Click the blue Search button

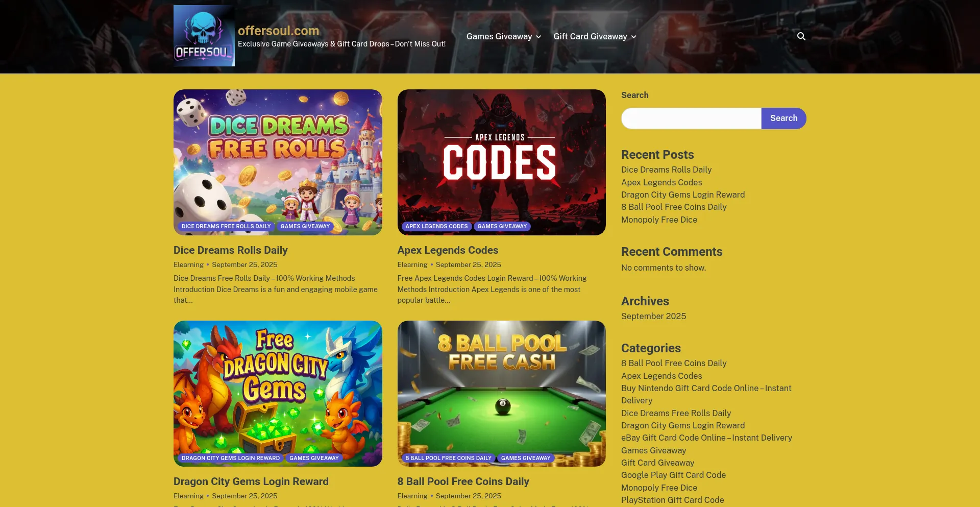(783, 118)
